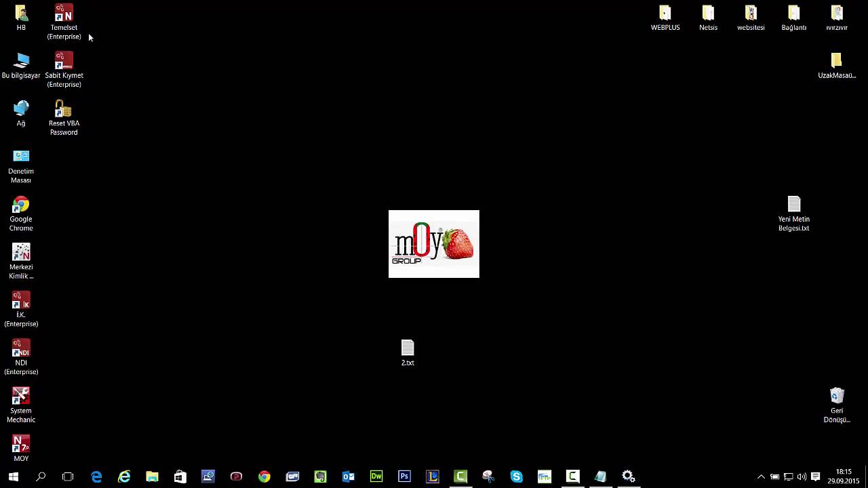
Task: Open Reset VBA Password shortcut
Action: [64, 118]
